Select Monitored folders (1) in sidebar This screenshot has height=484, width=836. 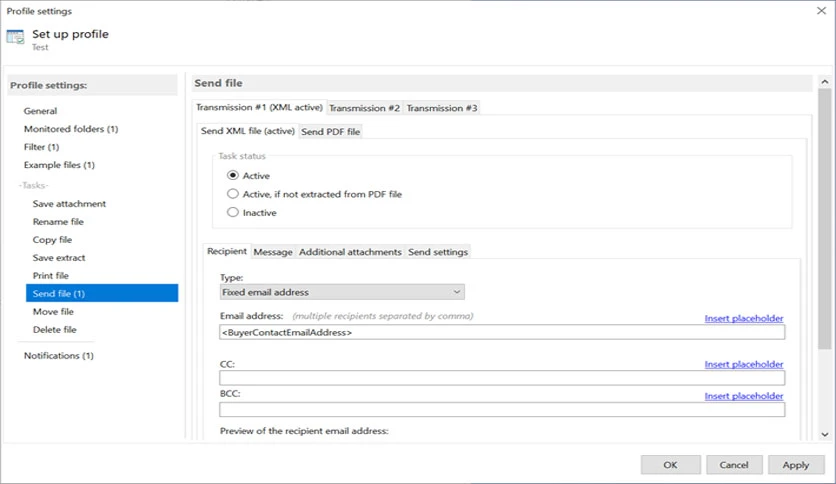[71, 129]
